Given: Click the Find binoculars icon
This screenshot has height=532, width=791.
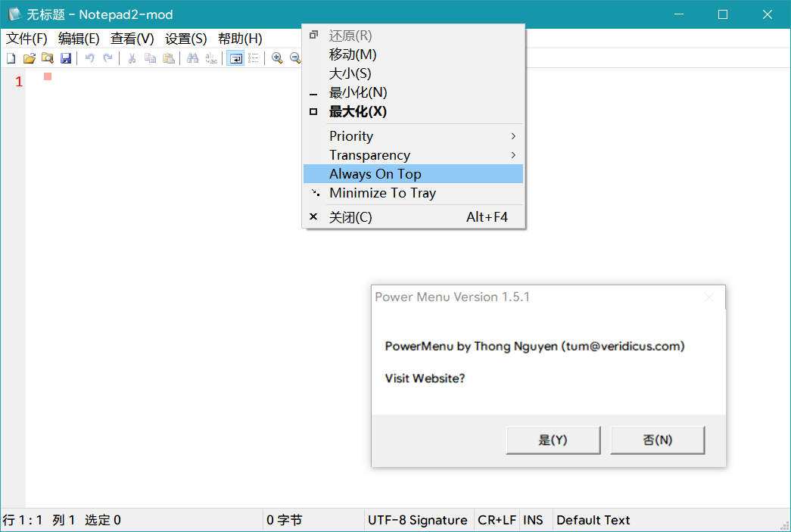Looking at the screenshot, I should tap(192, 58).
